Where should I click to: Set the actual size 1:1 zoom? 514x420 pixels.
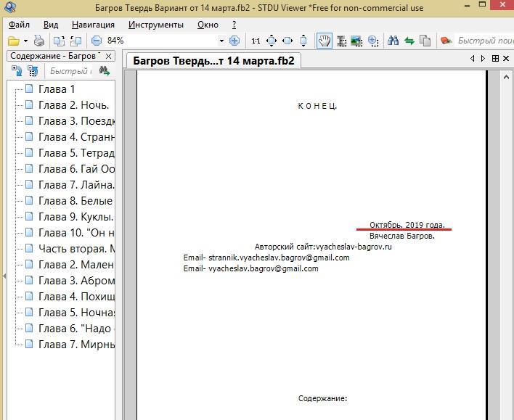click(x=256, y=41)
